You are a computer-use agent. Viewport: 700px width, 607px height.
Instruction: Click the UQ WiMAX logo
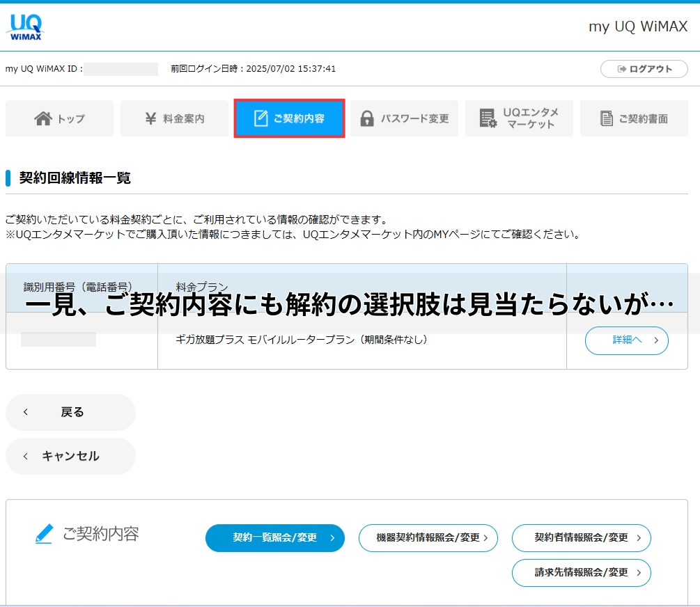[26, 27]
